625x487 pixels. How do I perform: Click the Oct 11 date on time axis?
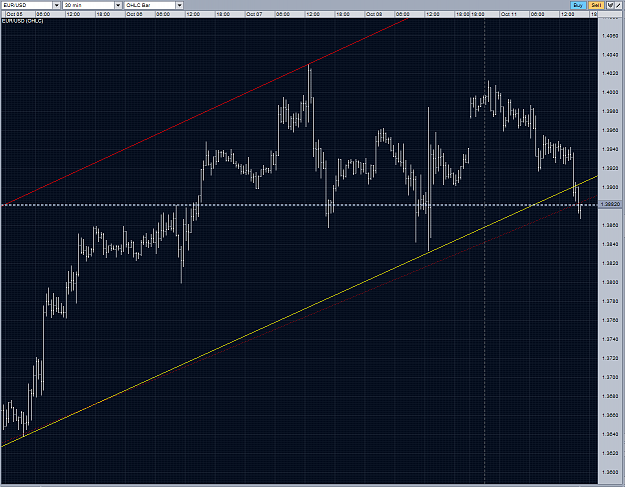tap(509, 14)
